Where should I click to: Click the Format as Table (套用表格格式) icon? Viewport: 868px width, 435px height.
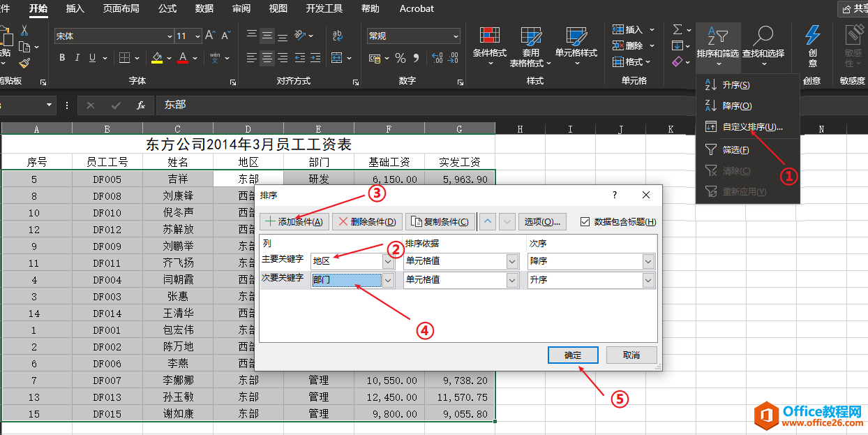click(531, 36)
